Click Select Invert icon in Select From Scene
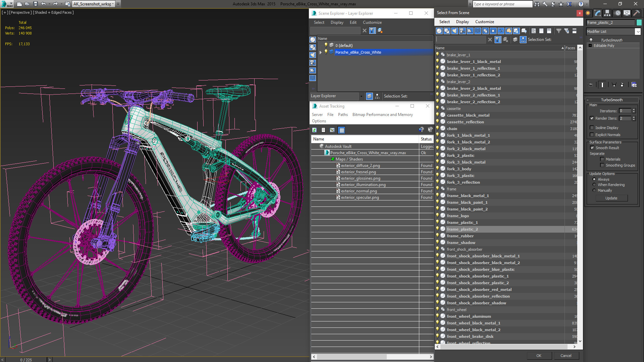644x362 pixels. [x=549, y=31]
